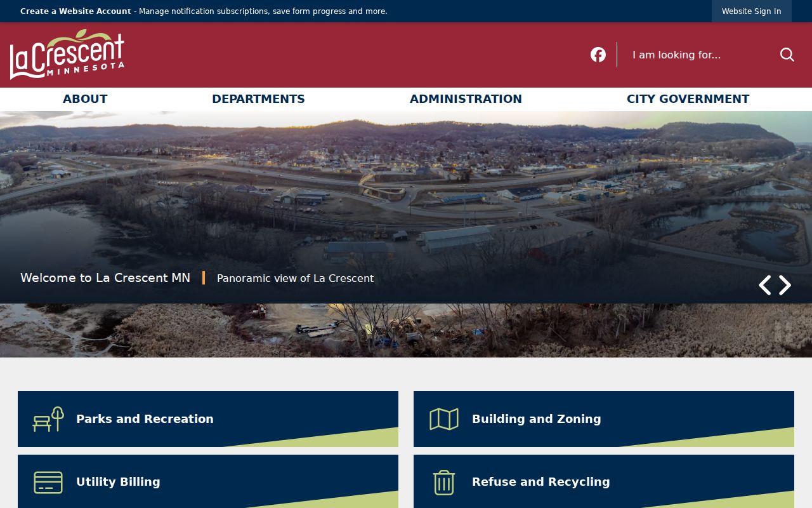Click the credit card billing icon
The height and width of the screenshot is (508, 812).
[48, 483]
